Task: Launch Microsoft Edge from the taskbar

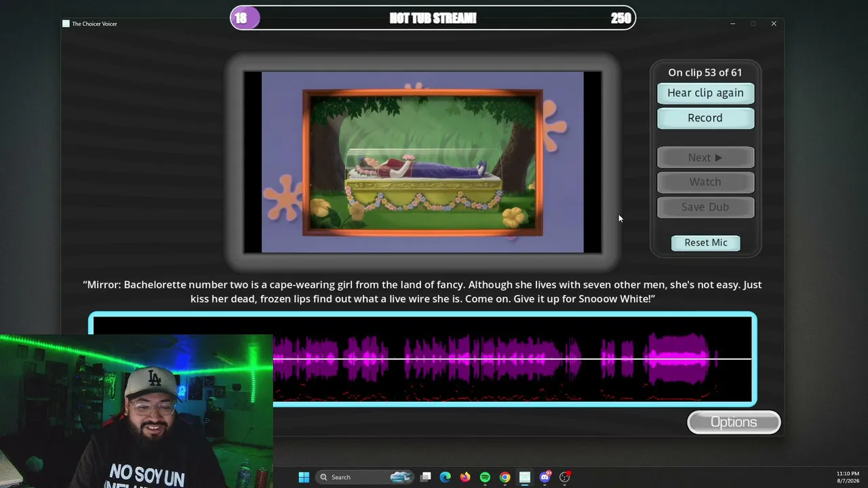Action: (x=445, y=477)
